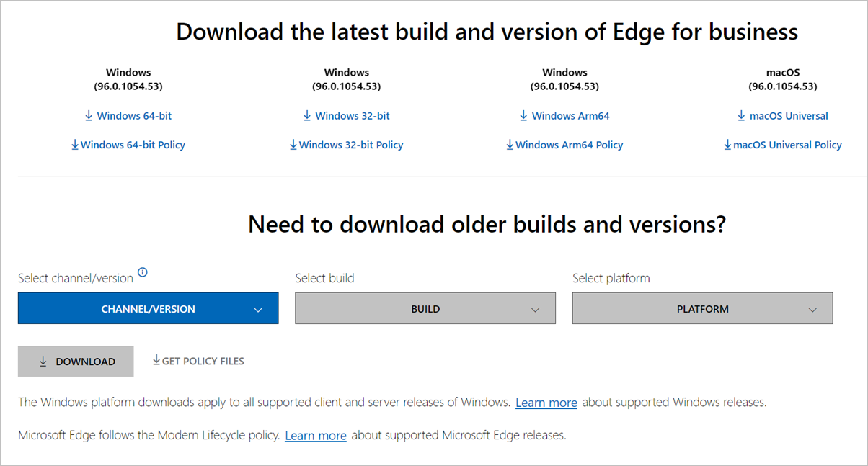Open the PLATFORM dropdown
Image resolution: width=868 pixels, height=466 pixels.
coord(702,308)
